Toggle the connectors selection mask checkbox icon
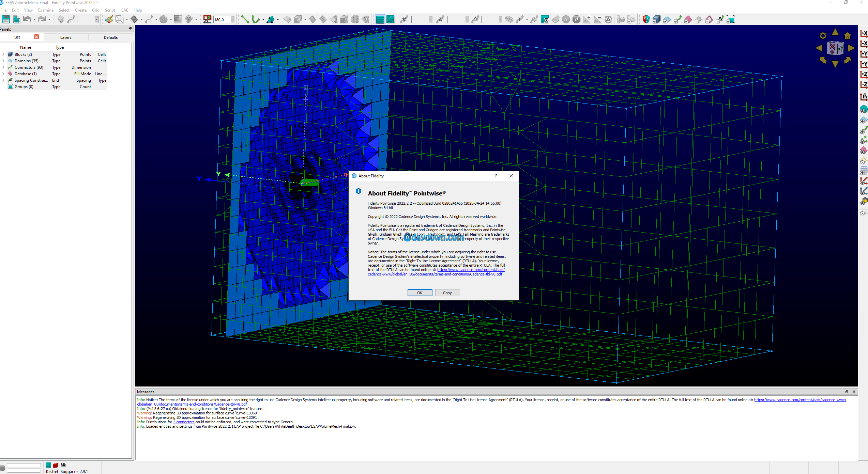The height and width of the screenshot is (474, 868). click(677, 19)
